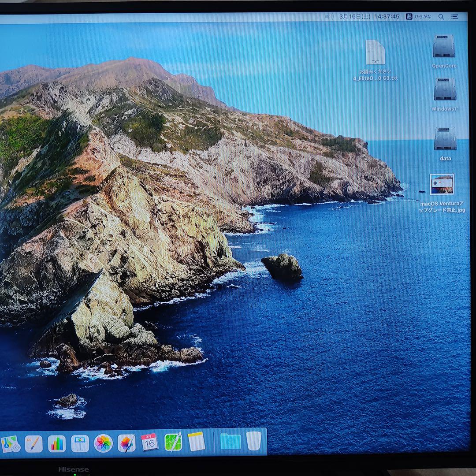Open the ひらがな input source menu
This screenshot has width=476, height=476.
coord(418,17)
